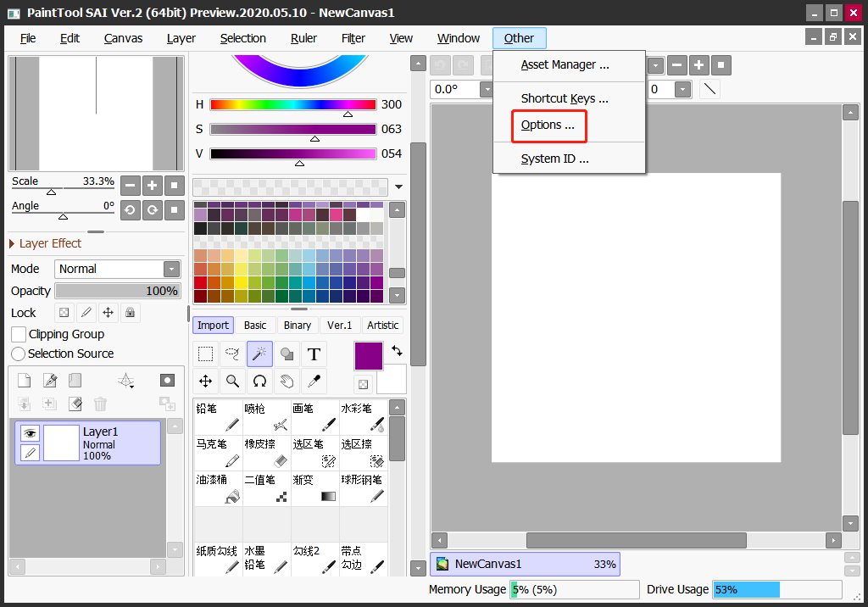The height and width of the screenshot is (607, 868).
Task: Choose the 喷枪 airbrush preset
Action: tap(266, 417)
